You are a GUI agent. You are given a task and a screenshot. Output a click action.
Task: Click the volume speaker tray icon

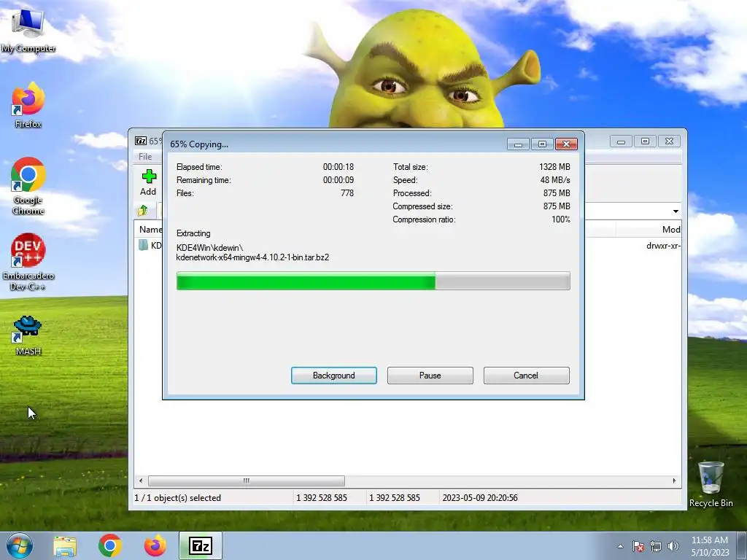(673, 546)
